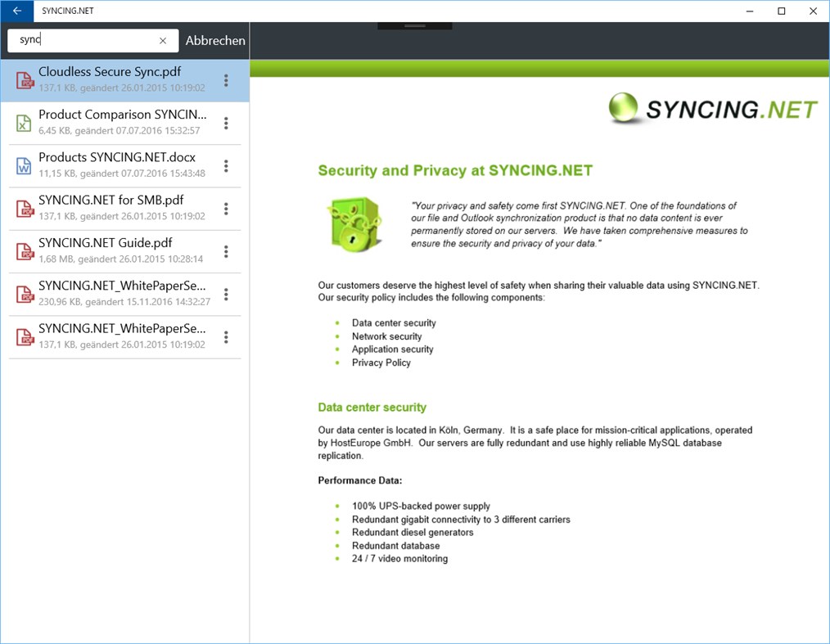Click the PDF icon for SYNCING.NET Guide
Screen dimensions: 830x644
[22, 250]
